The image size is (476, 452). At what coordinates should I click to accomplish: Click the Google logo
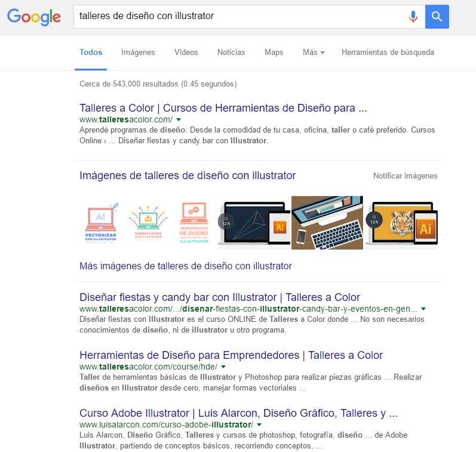pyautogui.click(x=34, y=17)
